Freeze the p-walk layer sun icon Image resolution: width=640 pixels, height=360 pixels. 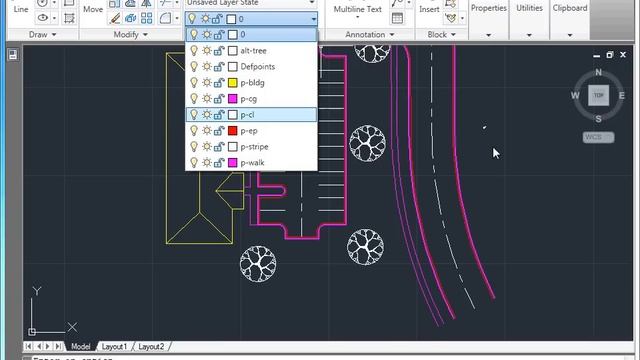click(207, 163)
